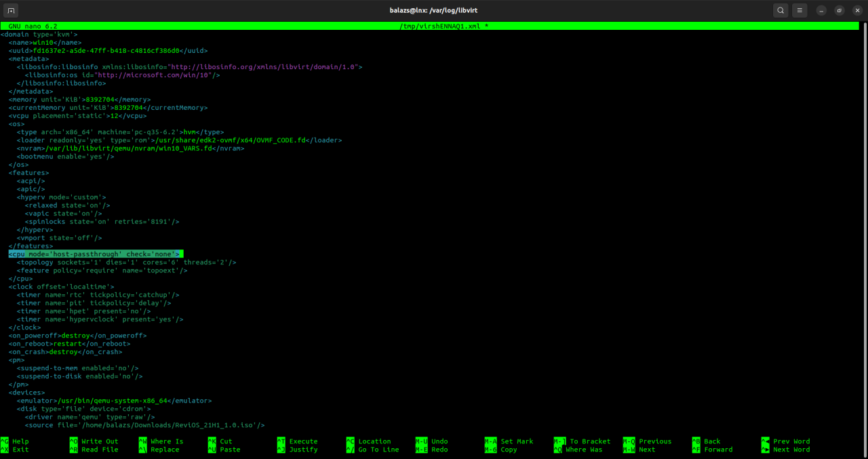
Task: Click the libosinfo.org xmlns URL line
Action: coord(190,67)
